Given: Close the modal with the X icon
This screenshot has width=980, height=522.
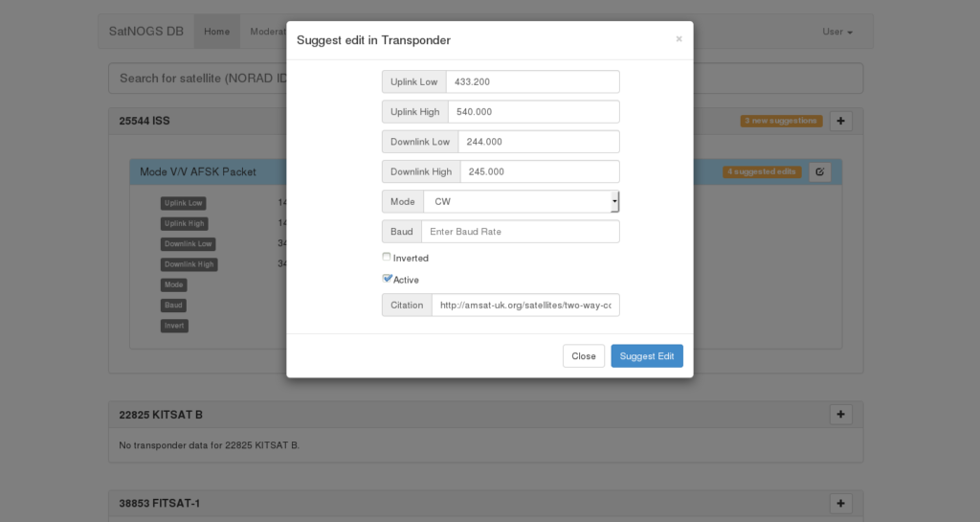Looking at the screenshot, I should 679,39.
